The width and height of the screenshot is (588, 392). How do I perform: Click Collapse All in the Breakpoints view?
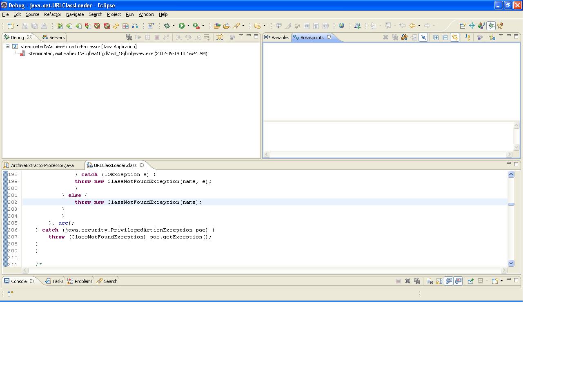click(x=445, y=37)
